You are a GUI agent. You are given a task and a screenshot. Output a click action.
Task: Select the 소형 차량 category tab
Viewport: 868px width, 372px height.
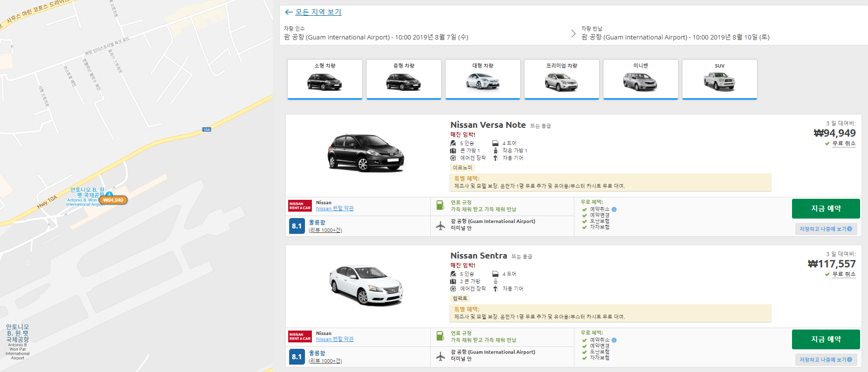click(325, 79)
